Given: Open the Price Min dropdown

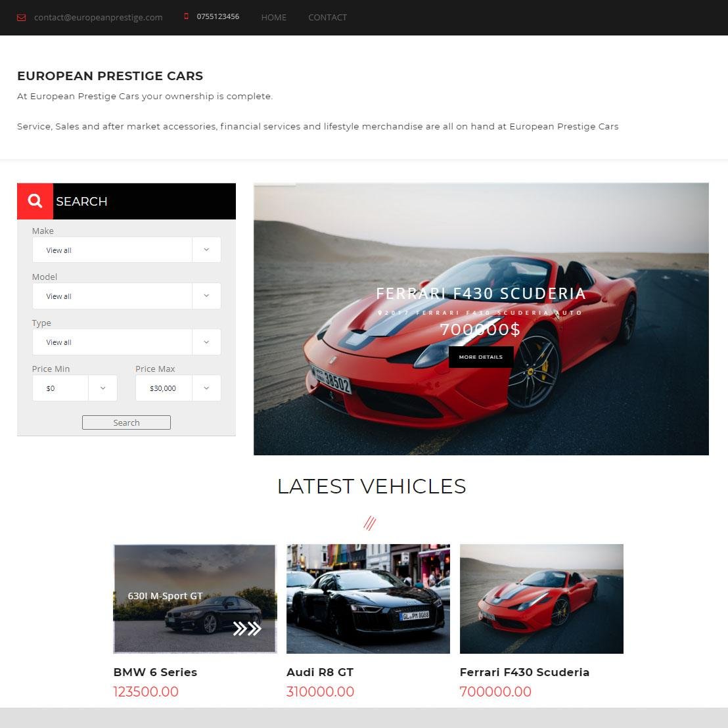Looking at the screenshot, I should 75,388.
